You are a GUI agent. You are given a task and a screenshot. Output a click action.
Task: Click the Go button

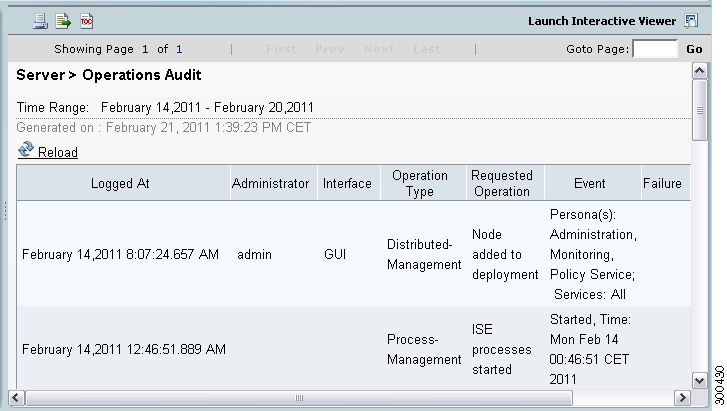click(x=694, y=49)
